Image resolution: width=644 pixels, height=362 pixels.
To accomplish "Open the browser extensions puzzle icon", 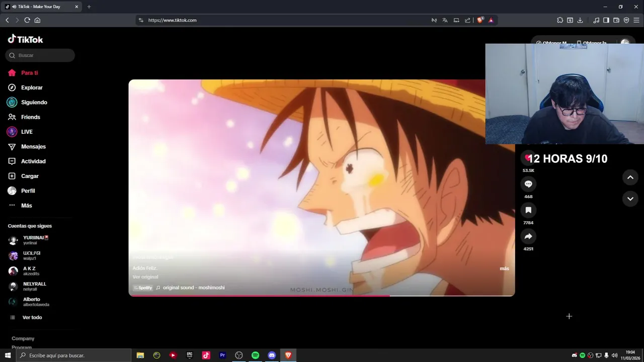I will tap(560, 20).
